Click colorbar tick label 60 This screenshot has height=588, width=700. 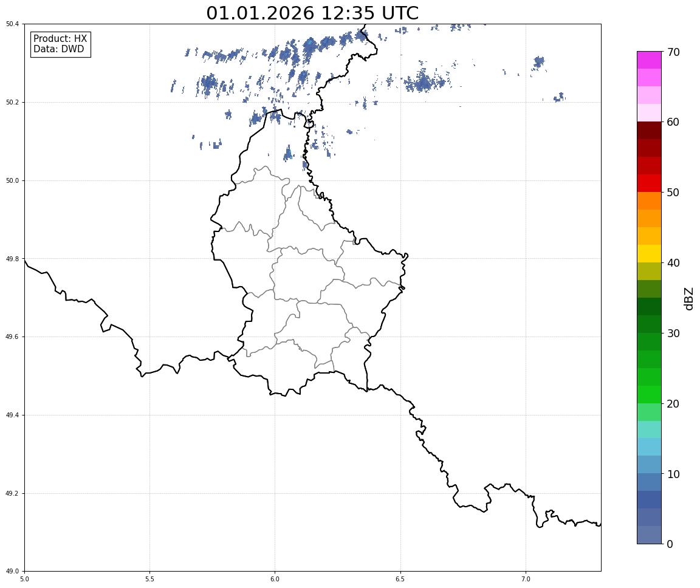(x=673, y=122)
